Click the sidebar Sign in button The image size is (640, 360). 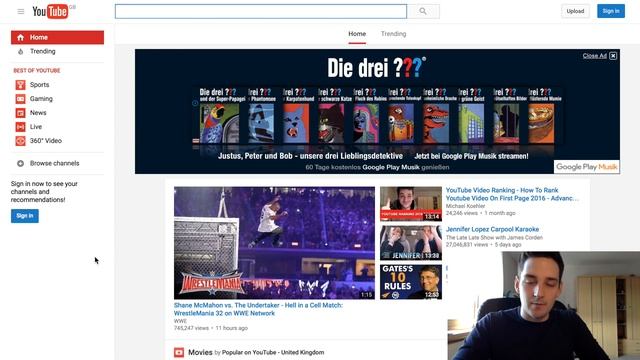25,216
